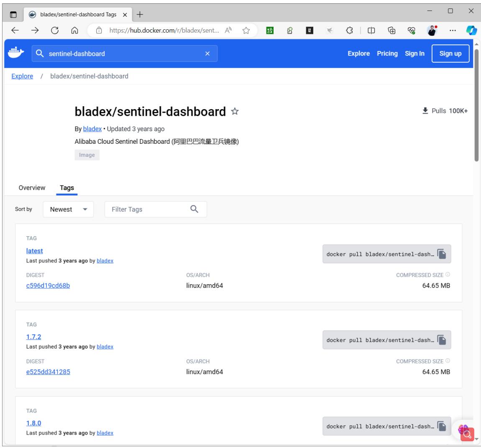The image size is (481, 448).
Task: Open the tab actions menu
Action: (x=13, y=14)
